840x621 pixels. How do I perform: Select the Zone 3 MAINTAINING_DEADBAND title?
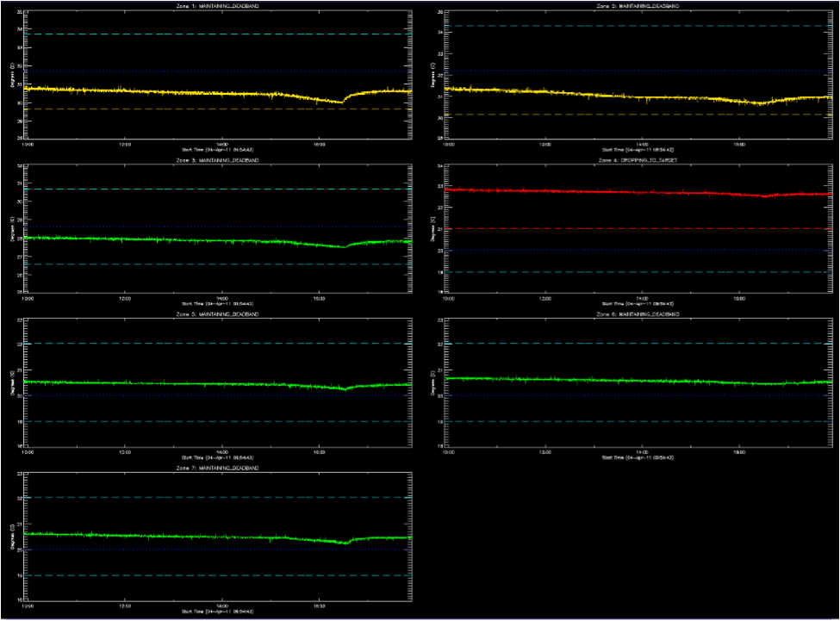point(218,161)
